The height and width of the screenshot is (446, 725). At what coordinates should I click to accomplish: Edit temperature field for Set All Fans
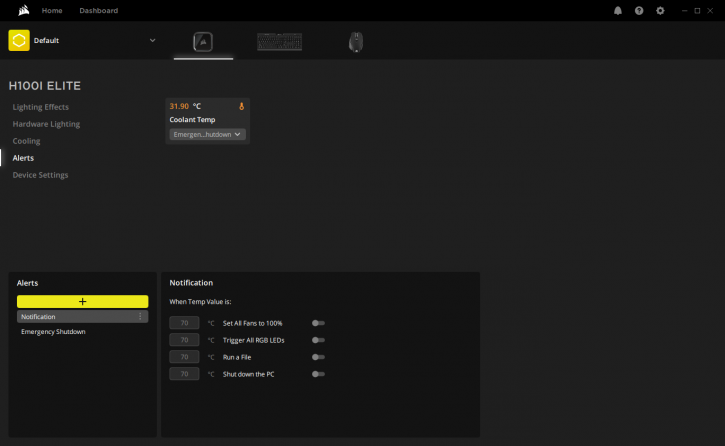point(184,323)
